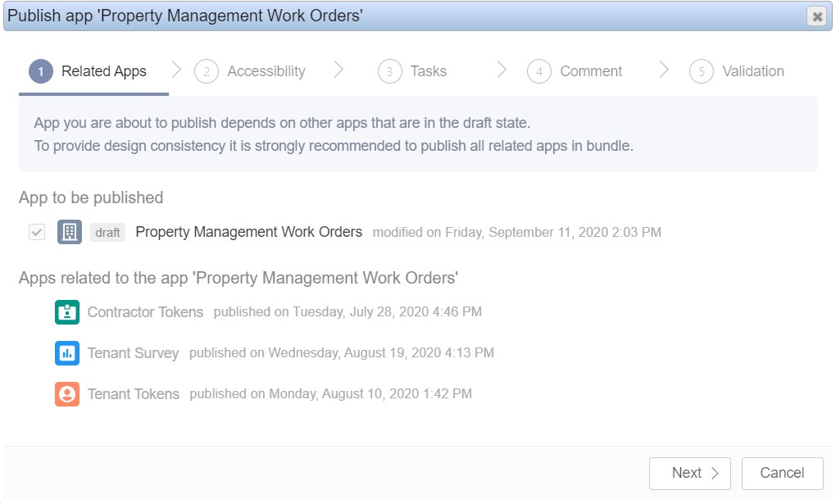This screenshot has height=504, width=836.
Task: Switch to the Accessibility step tab
Action: [x=266, y=71]
